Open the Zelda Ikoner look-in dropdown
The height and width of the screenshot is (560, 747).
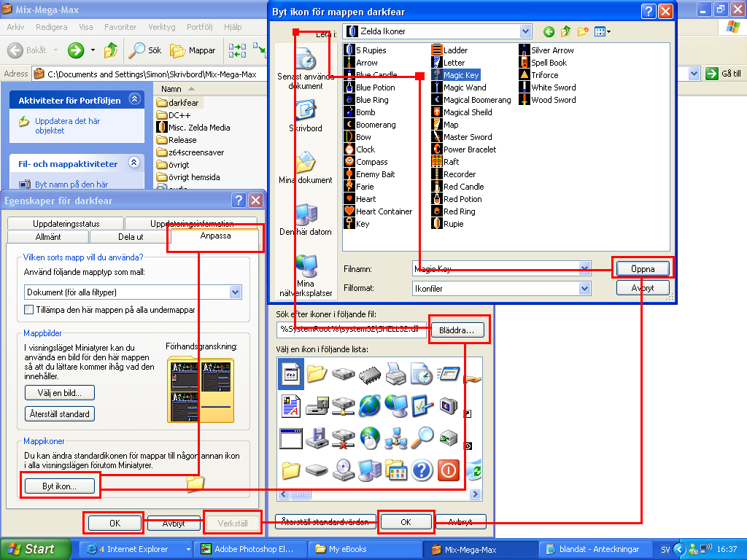click(x=525, y=31)
